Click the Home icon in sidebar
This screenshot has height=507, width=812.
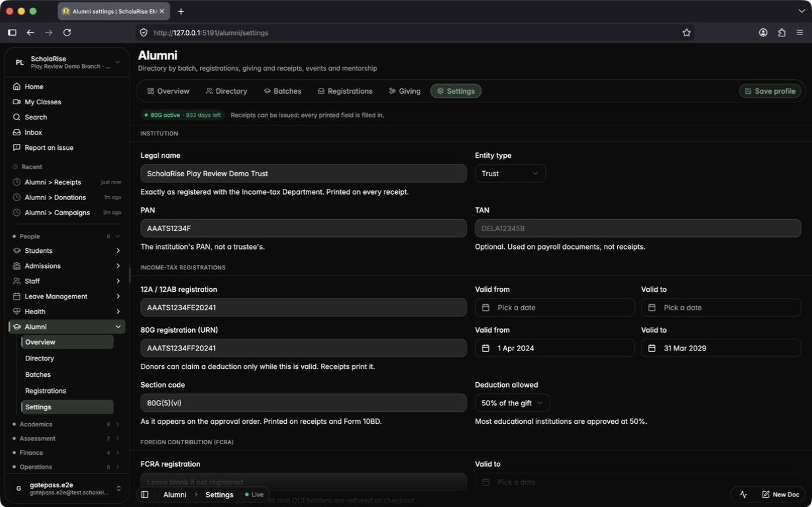click(17, 86)
